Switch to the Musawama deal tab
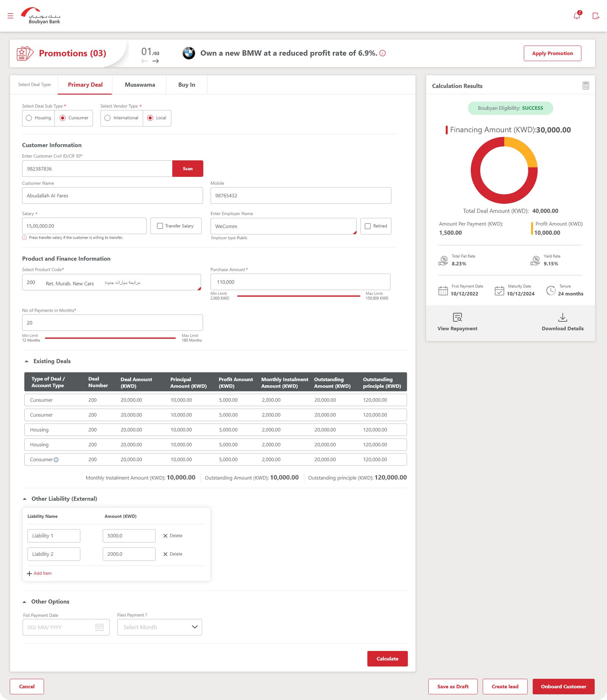 tap(140, 85)
